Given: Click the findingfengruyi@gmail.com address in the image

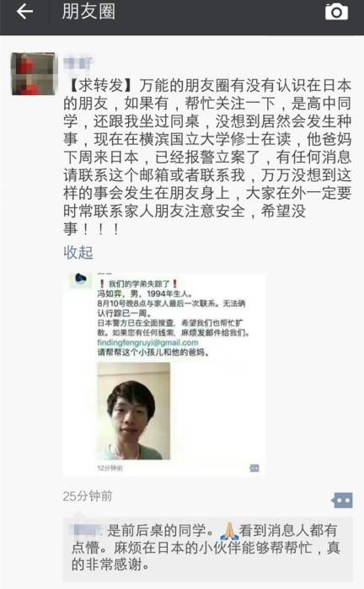Looking at the screenshot, I should click(x=147, y=342).
